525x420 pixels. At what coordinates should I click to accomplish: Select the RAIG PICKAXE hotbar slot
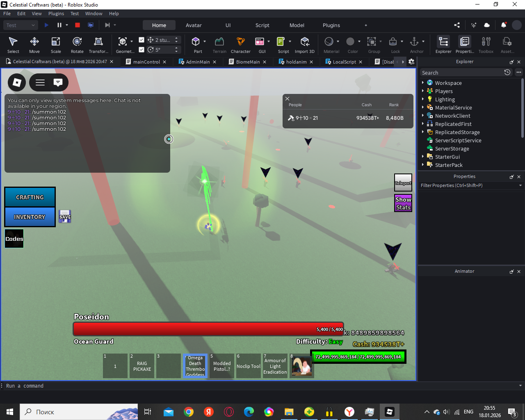(142, 366)
